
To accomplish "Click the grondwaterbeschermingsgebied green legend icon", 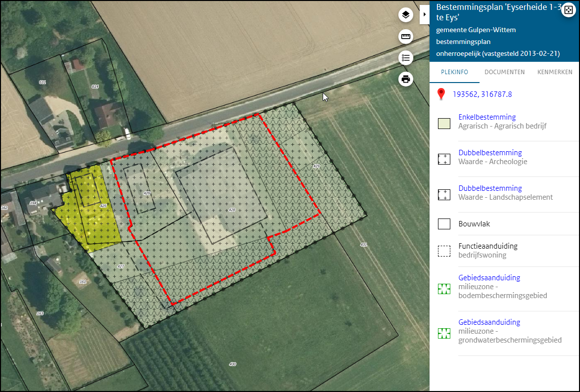I will pyautogui.click(x=444, y=334).
